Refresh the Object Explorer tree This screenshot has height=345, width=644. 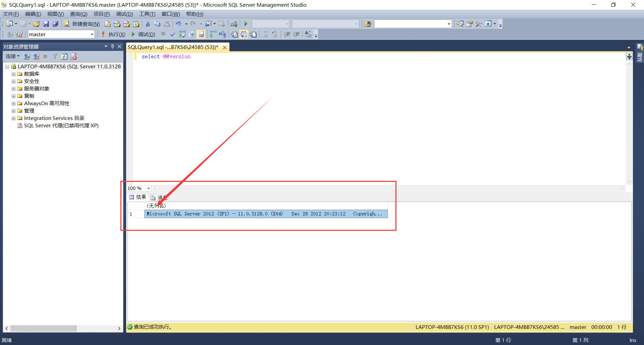click(x=64, y=56)
